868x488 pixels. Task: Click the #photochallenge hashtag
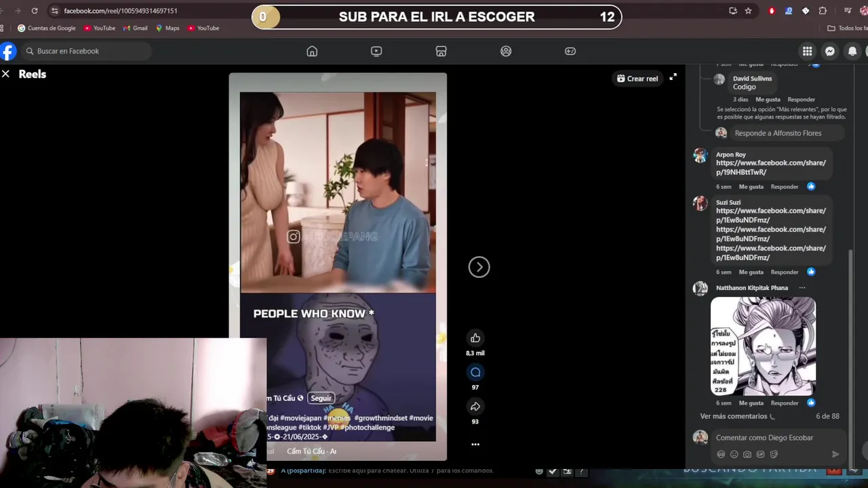[x=368, y=428]
